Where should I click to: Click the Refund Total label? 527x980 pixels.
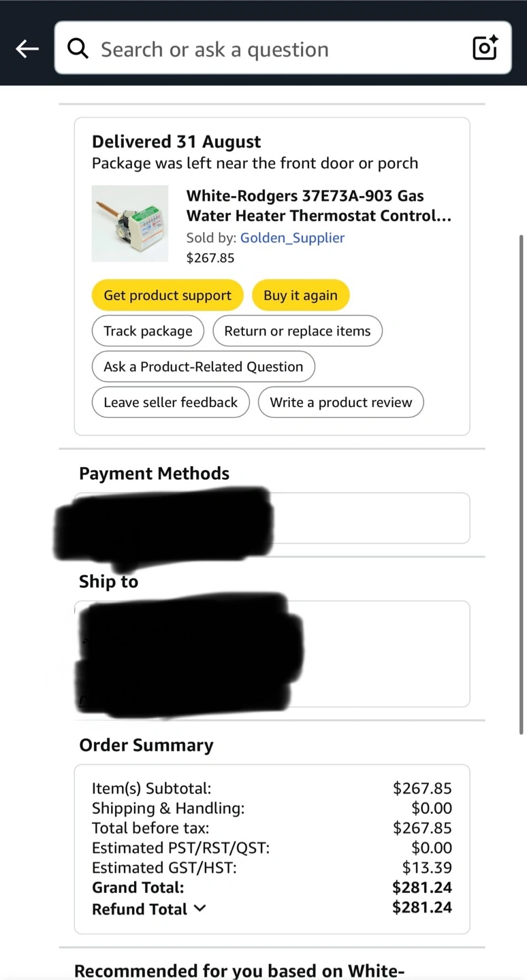pyautogui.click(x=140, y=909)
